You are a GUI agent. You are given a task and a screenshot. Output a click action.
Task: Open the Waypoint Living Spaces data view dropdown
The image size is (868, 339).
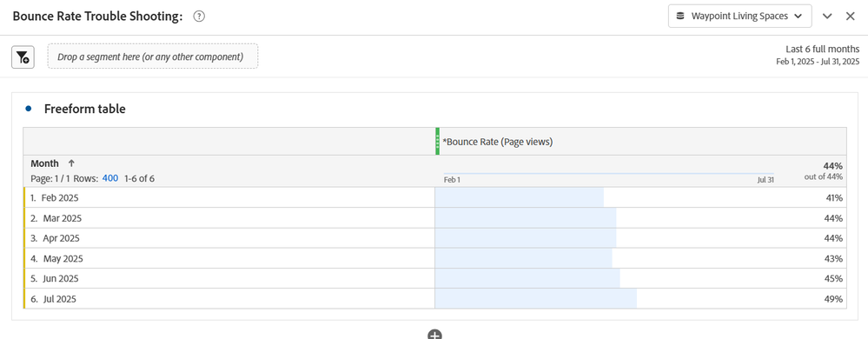pyautogui.click(x=739, y=16)
